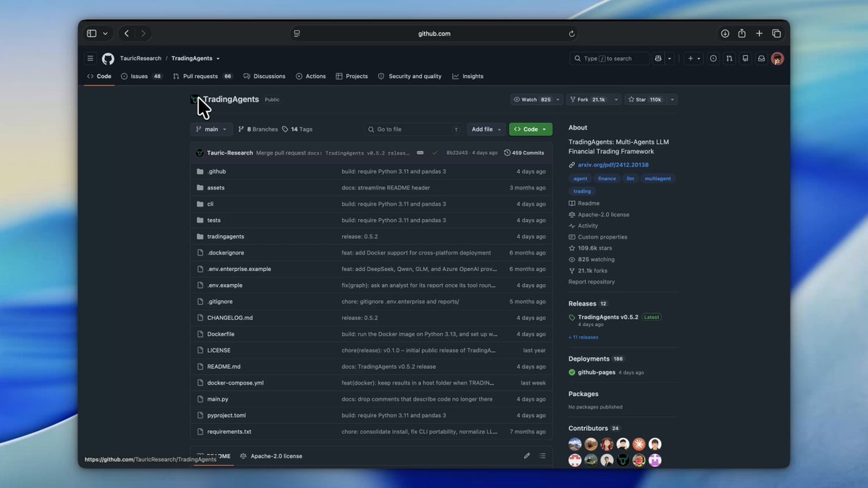Open the Actions tab
This screenshot has height=488, width=868.
311,76
